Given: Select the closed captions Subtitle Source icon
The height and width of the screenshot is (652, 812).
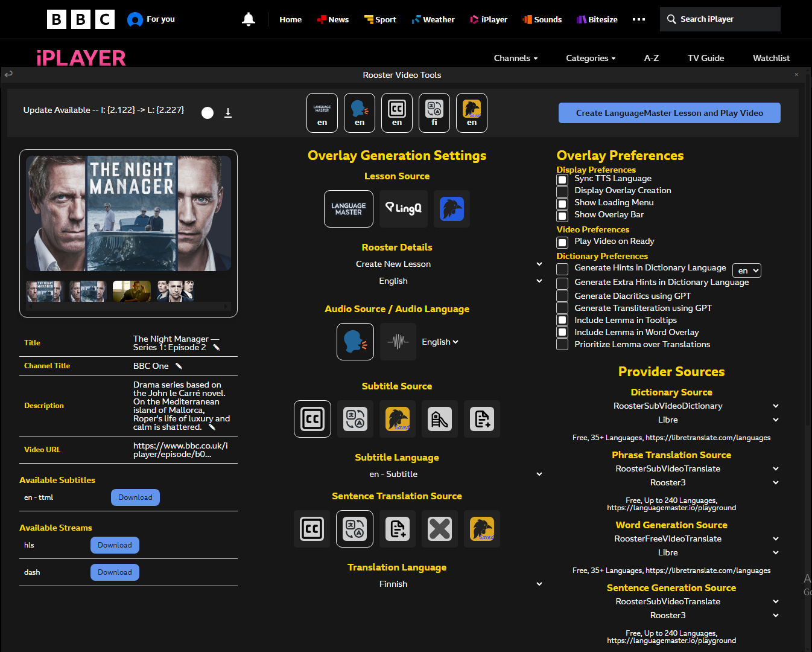Looking at the screenshot, I should [312, 419].
